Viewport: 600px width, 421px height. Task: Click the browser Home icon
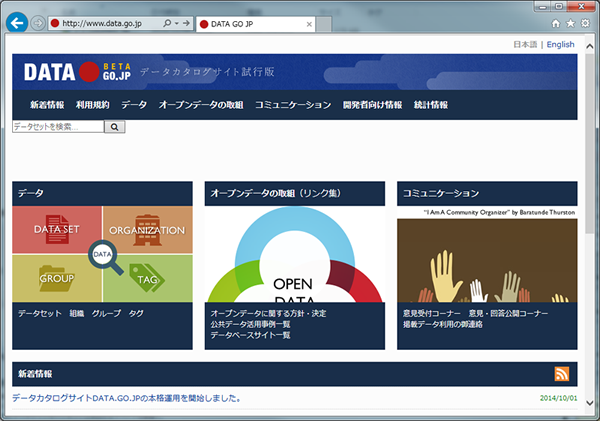pyautogui.click(x=556, y=24)
